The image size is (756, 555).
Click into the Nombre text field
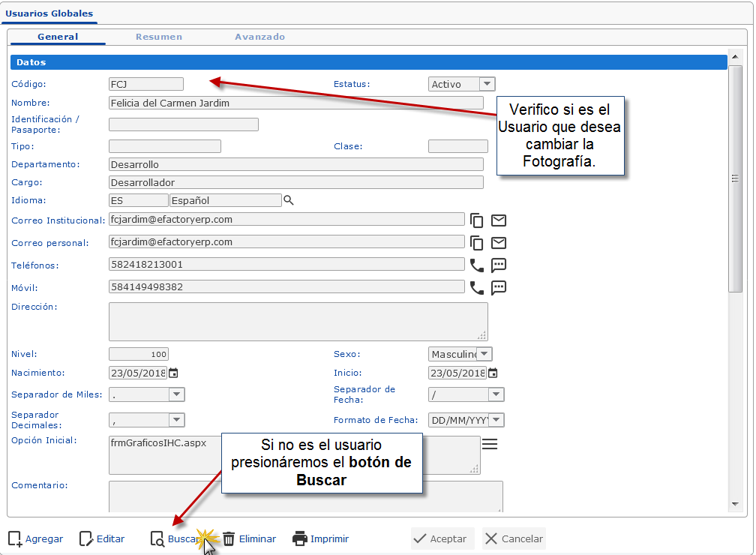coord(295,103)
